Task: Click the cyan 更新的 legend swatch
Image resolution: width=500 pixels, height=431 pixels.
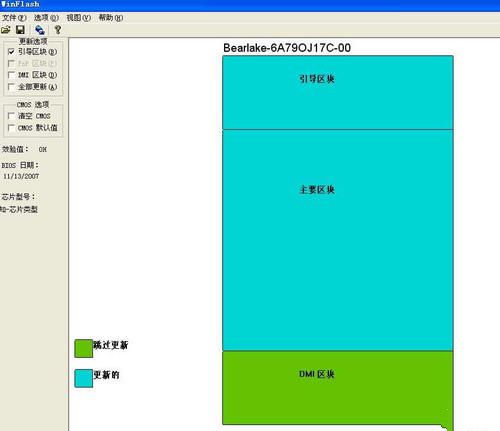Action: click(83, 378)
